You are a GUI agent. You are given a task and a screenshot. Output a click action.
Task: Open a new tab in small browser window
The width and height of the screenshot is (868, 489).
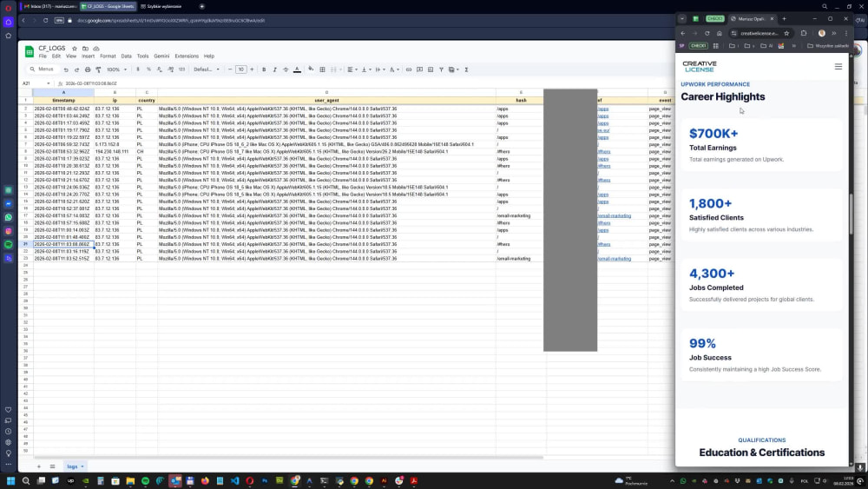[x=784, y=19]
